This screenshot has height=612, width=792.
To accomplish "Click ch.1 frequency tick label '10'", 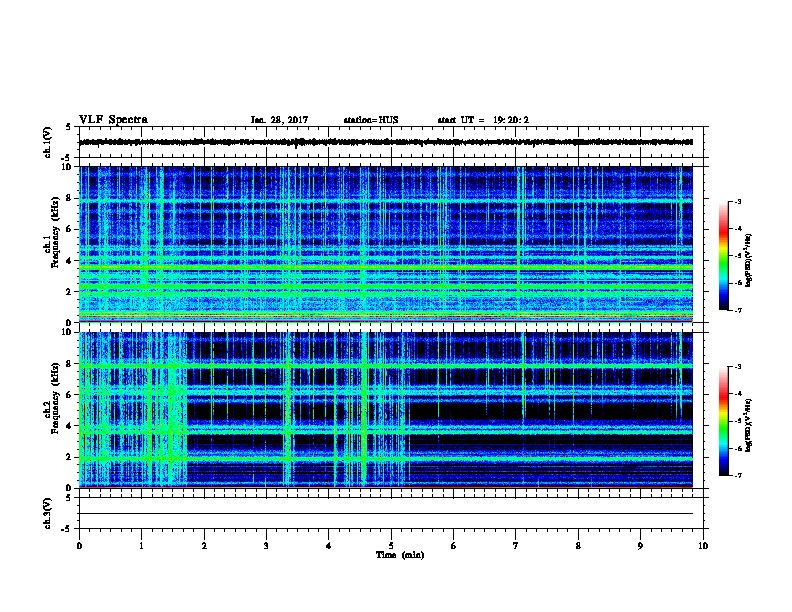I will [67, 167].
